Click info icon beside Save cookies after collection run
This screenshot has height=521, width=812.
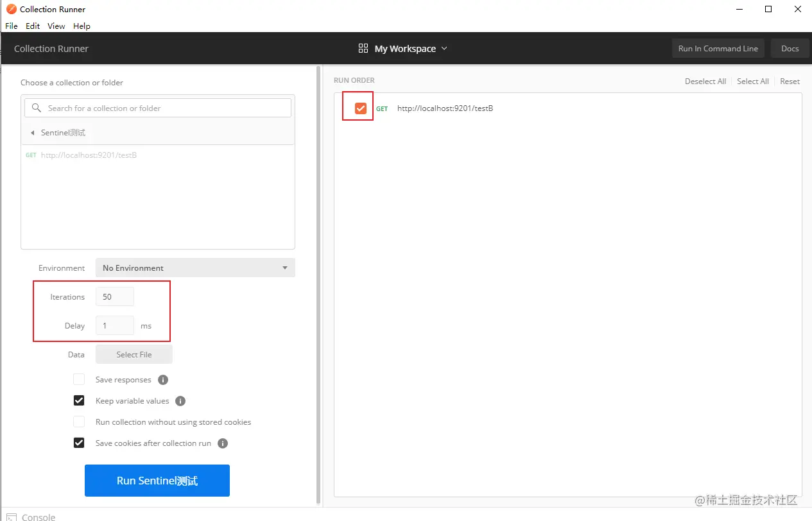click(x=223, y=443)
